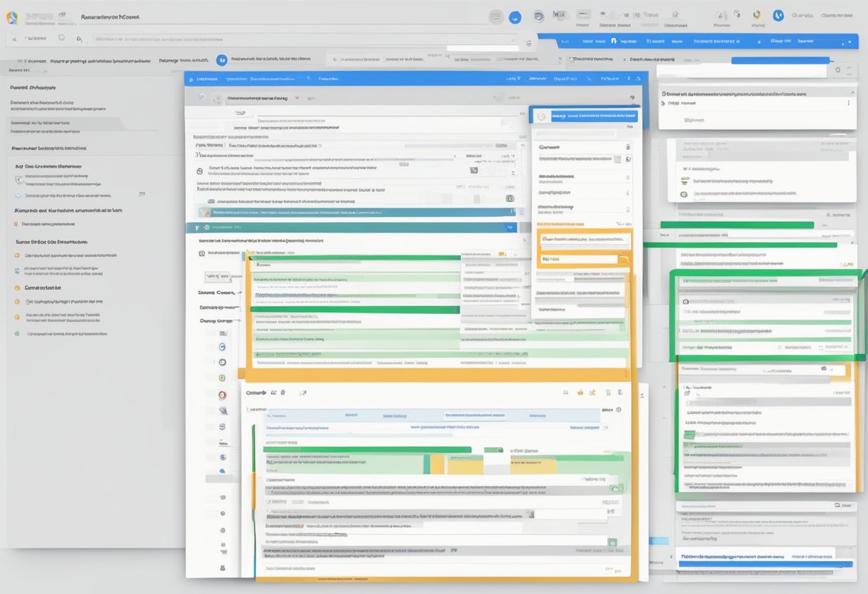Expand the highlighted blue dropdown header in popup panel
Image resolution: width=868 pixels, height=594 pixels.
tap(585, 116)
